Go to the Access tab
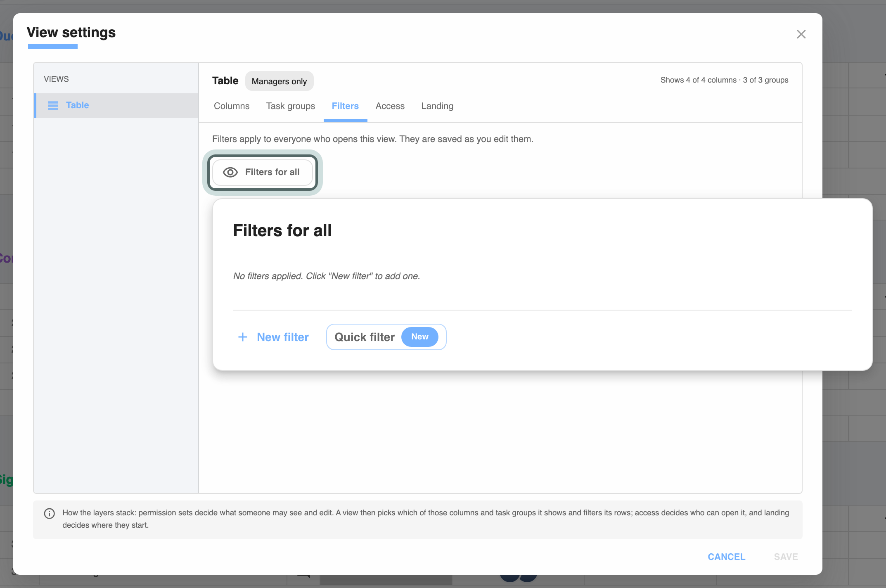Screen dimensions: 886x588 (390, 106)
